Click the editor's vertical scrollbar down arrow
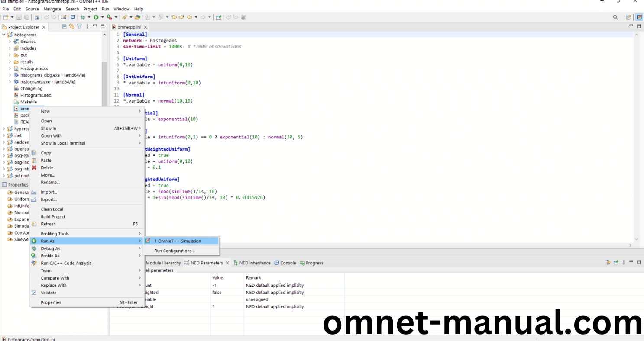 click(x=636, y=239)
